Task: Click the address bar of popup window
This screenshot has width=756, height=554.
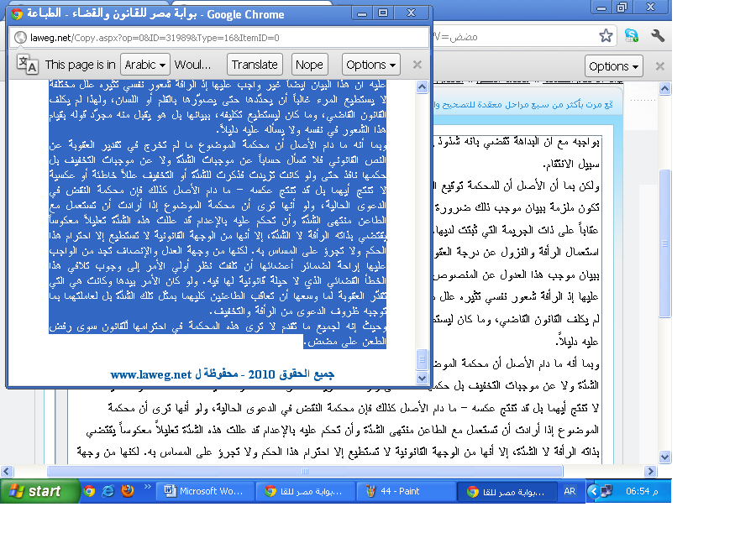Action: tap(219, 38)
